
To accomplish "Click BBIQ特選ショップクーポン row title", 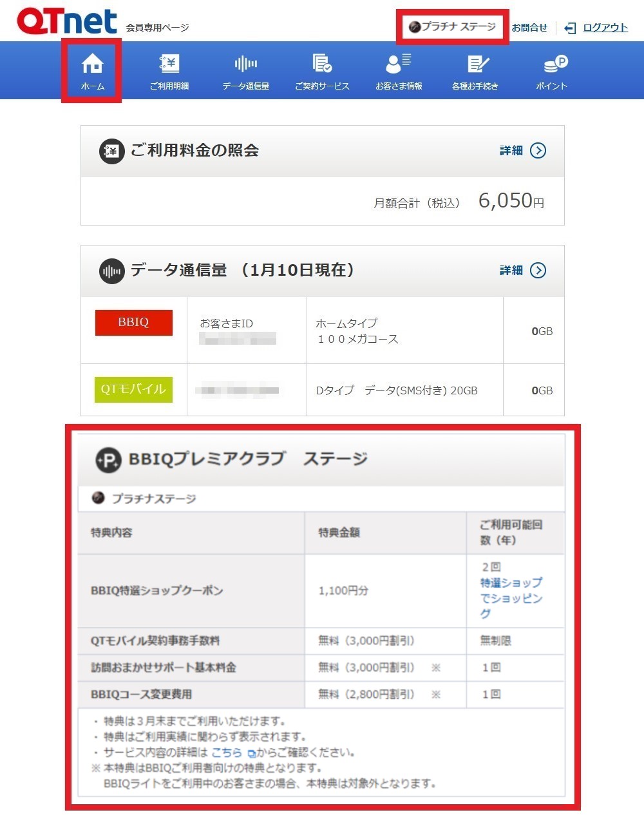I will [157, 590].
